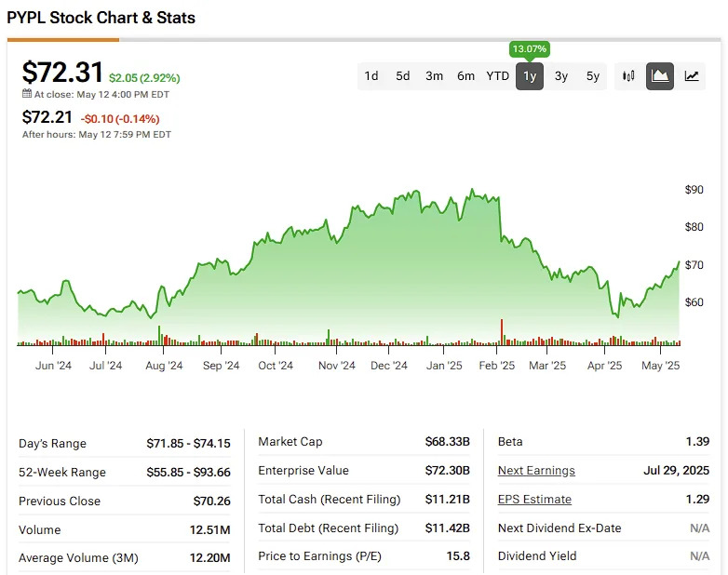Select the 3y time range
This screenshot has height=575, width=728.
[560, 75]
